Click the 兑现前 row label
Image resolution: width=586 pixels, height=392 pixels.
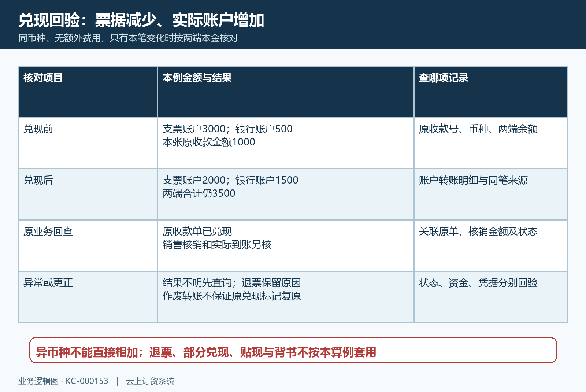(38, 129)
